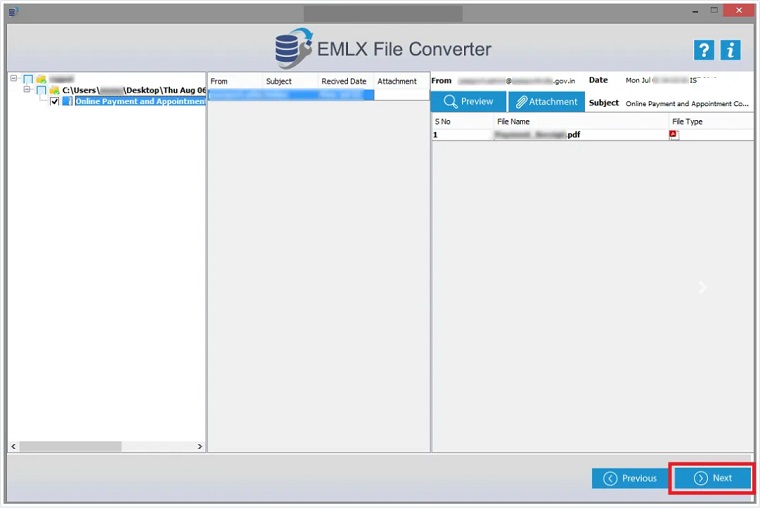Click the horizontal scrollbar thumb in tree
Image resolution: width=760 pixels, height=508 pixels.
[70, 446]
